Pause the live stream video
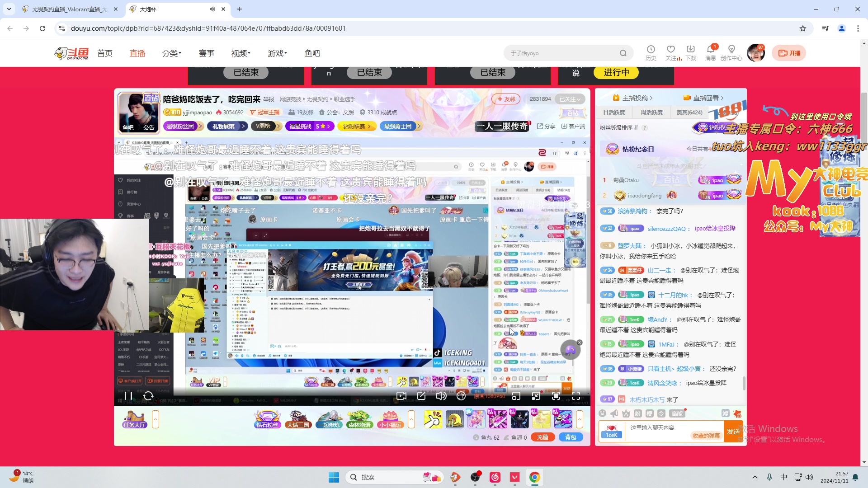 pos(128,396)
